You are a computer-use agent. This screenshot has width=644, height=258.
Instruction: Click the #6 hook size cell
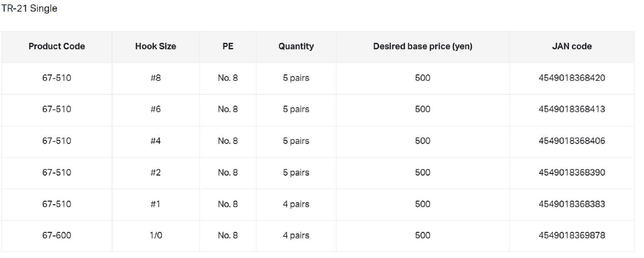(x=156, y=109)
